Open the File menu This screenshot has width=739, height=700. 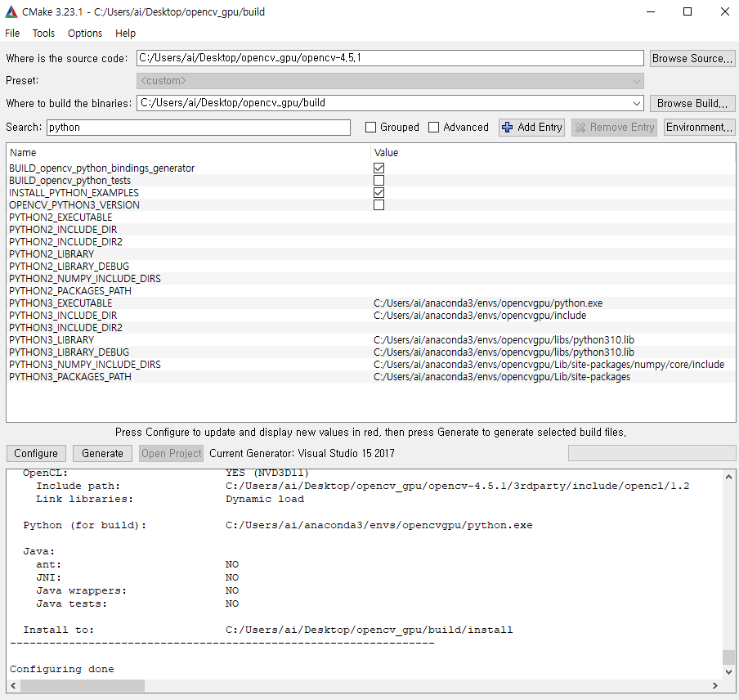tap(12, 33)
